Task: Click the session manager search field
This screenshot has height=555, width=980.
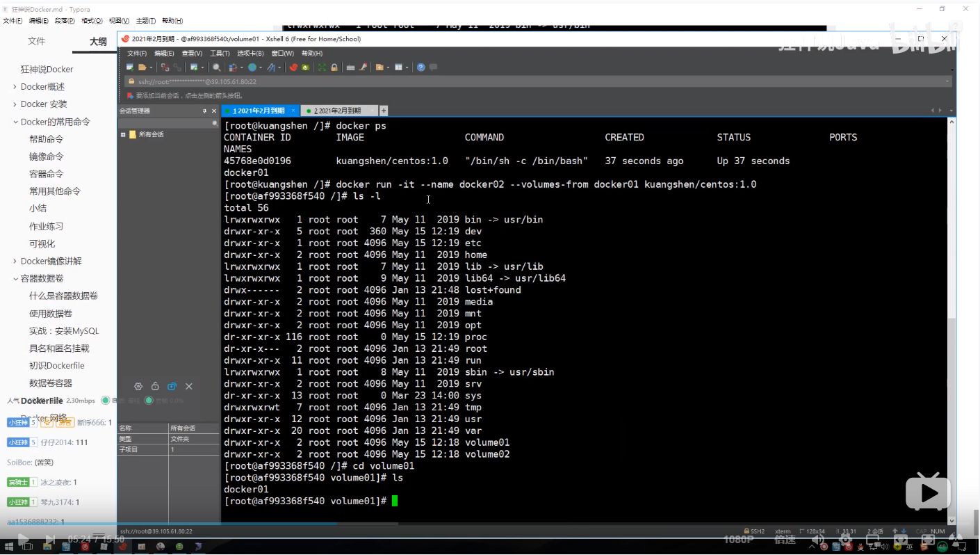Action: [x=169, y=122]
